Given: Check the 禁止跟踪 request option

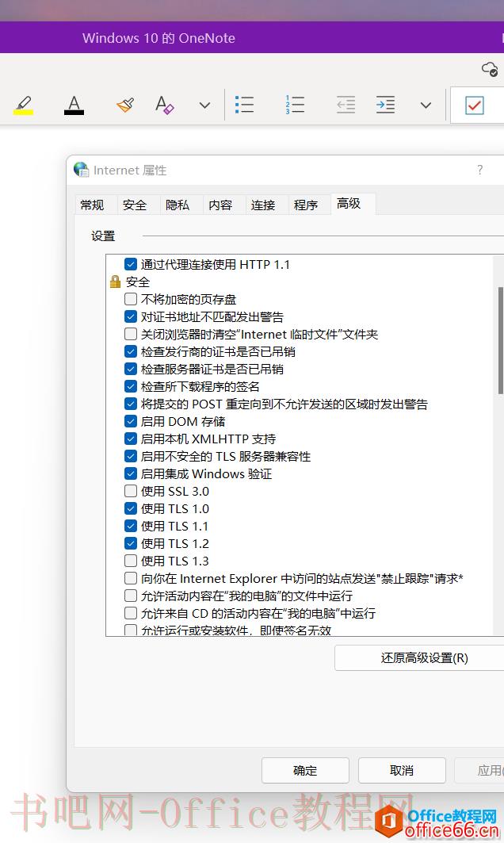Looking at the screenshot, I should pos(131,578).
